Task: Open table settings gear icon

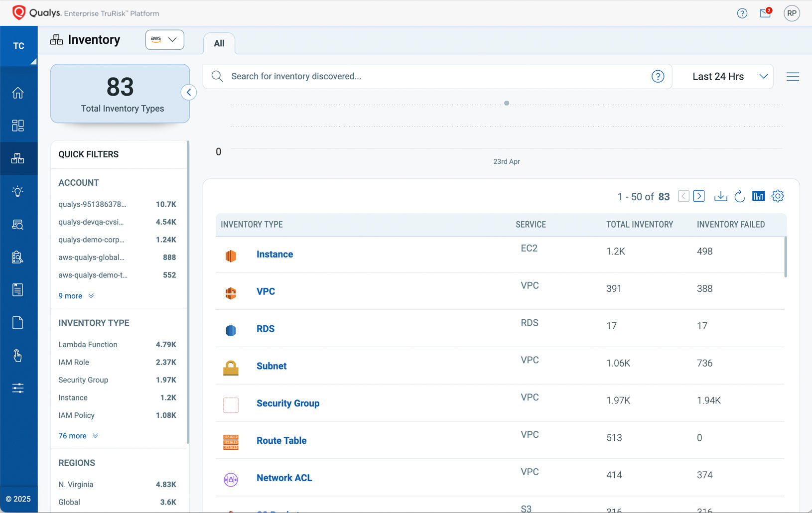Action: click(778, 196)
